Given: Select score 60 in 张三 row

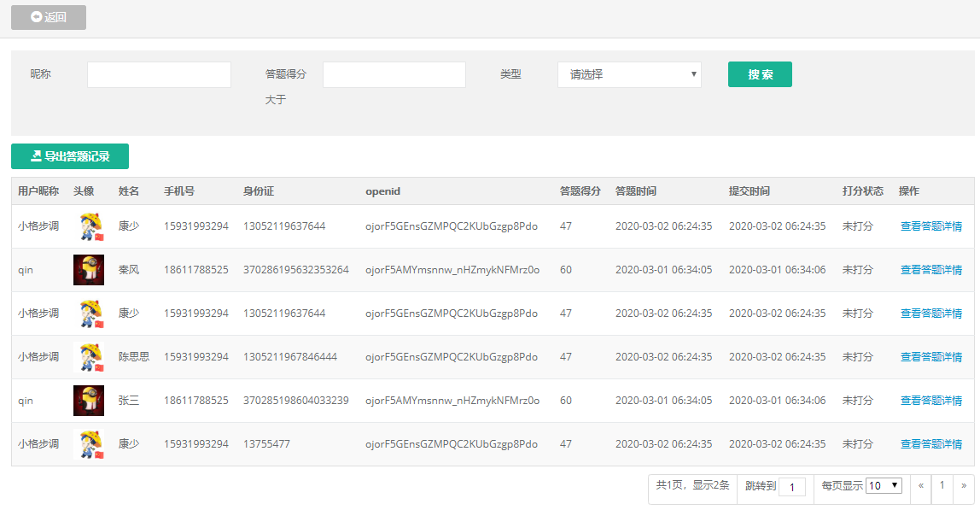Looking at the screenshot, I should point(566,401).
